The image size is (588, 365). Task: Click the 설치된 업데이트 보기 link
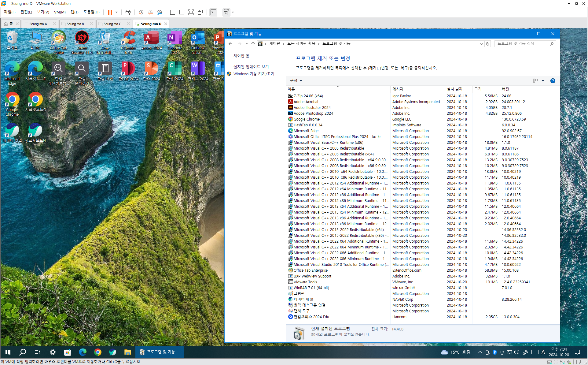click(251, 67)
